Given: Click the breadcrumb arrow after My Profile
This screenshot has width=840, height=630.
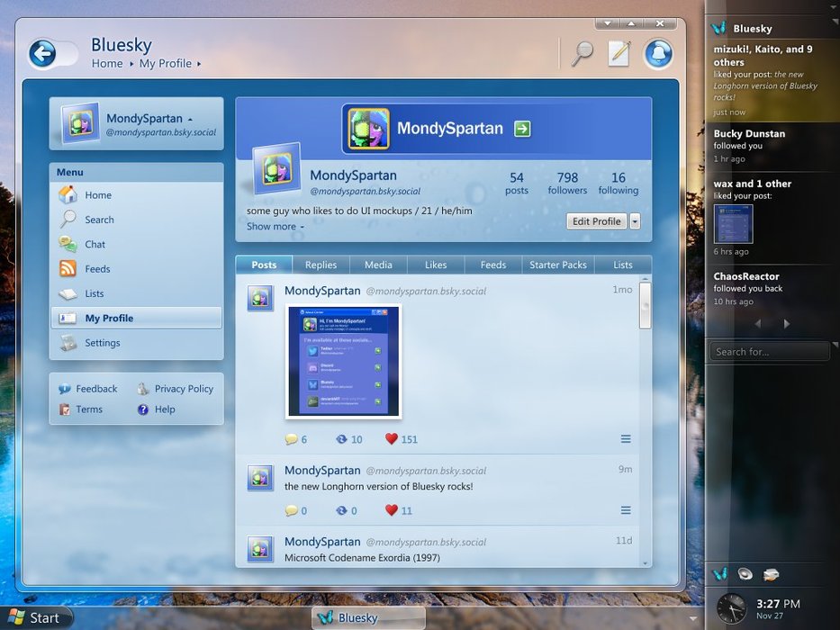Looking at the screenshot, I should click(x=199, y=64).
